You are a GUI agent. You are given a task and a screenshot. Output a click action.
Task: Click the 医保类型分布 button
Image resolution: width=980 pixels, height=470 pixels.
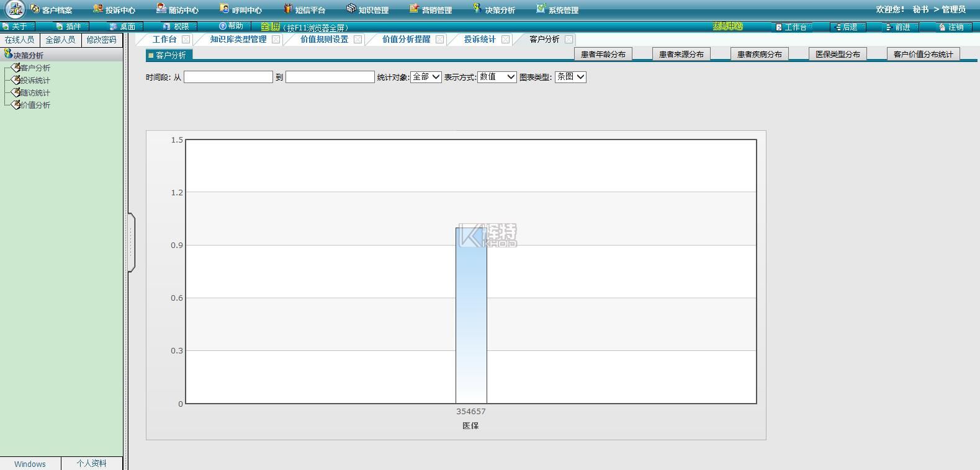837,55
